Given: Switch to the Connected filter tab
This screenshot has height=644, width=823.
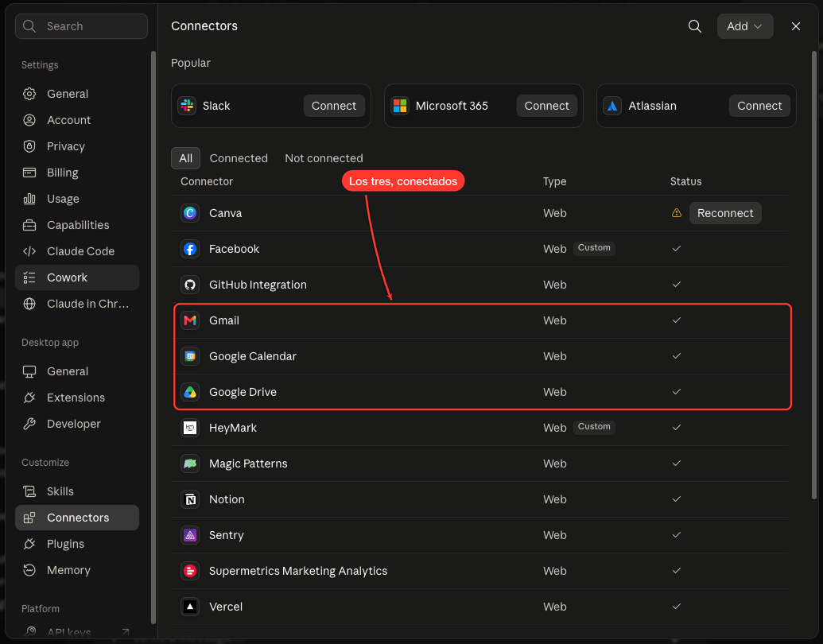Looking at the screenshot, I should (239, 158).
